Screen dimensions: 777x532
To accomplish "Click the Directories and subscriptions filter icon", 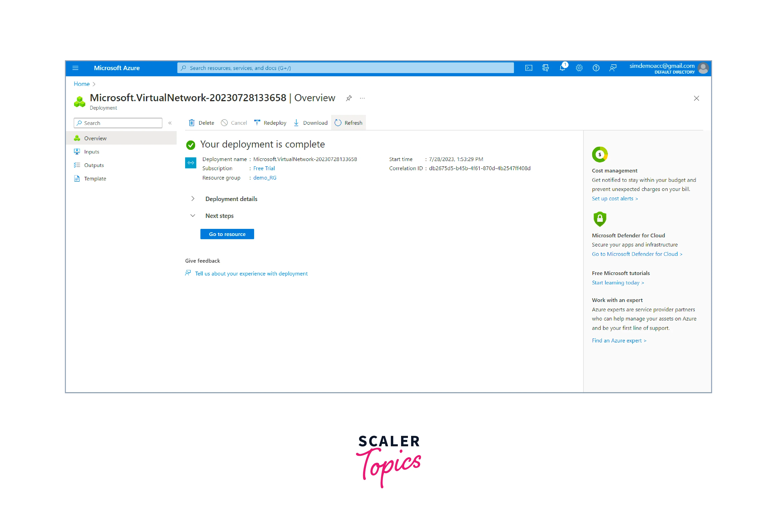I will pyautogui.click(x=545, y=68).
